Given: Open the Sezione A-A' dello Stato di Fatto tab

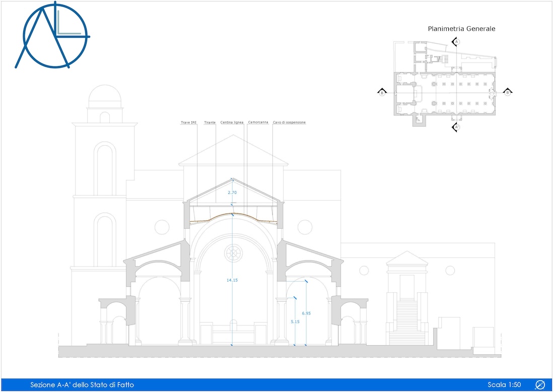Looking at the screenshot, I should pyautogui.click(x=82, y=384).
